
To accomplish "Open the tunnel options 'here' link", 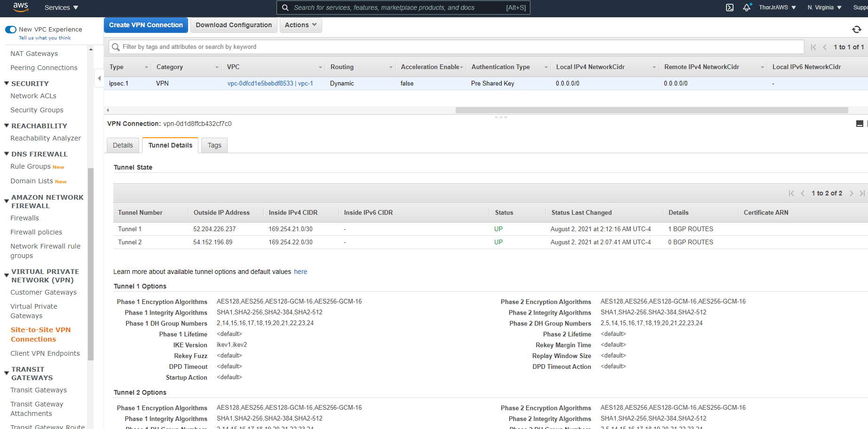I will tap(300, 272).
